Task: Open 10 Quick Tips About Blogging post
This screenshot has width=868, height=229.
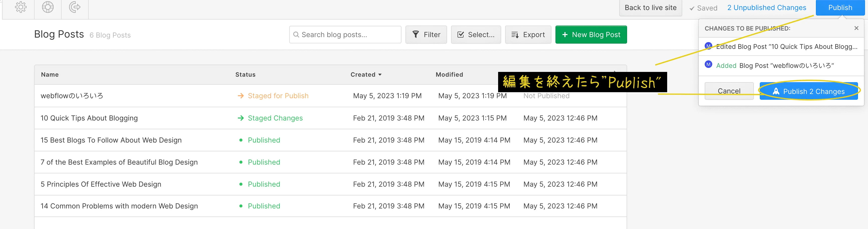Action: tap(89, 118)
